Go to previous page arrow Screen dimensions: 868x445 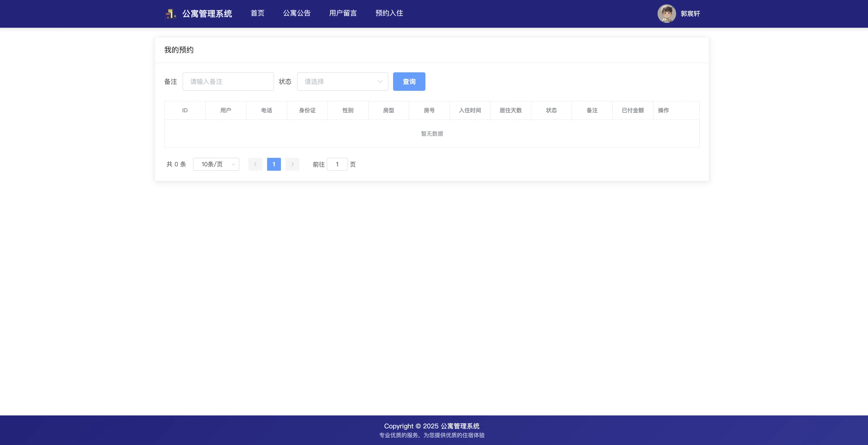click(255, 164)
